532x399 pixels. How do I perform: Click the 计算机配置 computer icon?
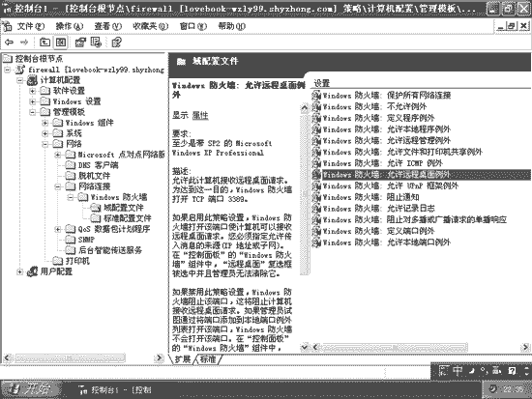coord(32,80)
